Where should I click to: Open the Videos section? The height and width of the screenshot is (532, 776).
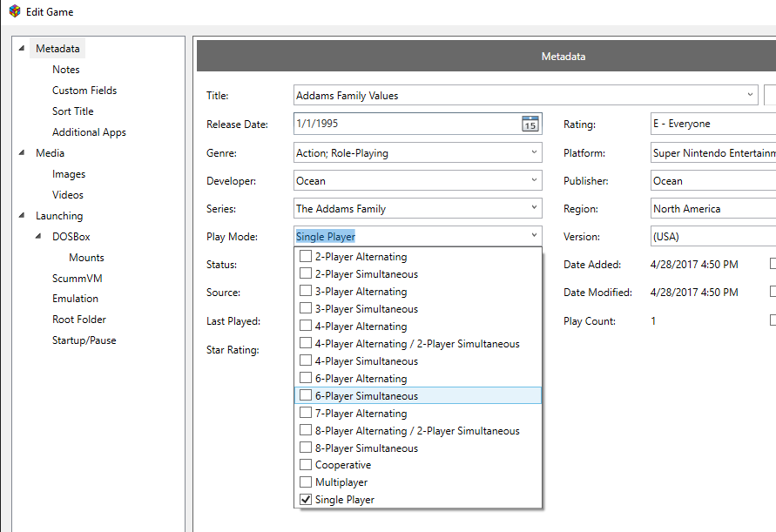[x=68, y=194]
